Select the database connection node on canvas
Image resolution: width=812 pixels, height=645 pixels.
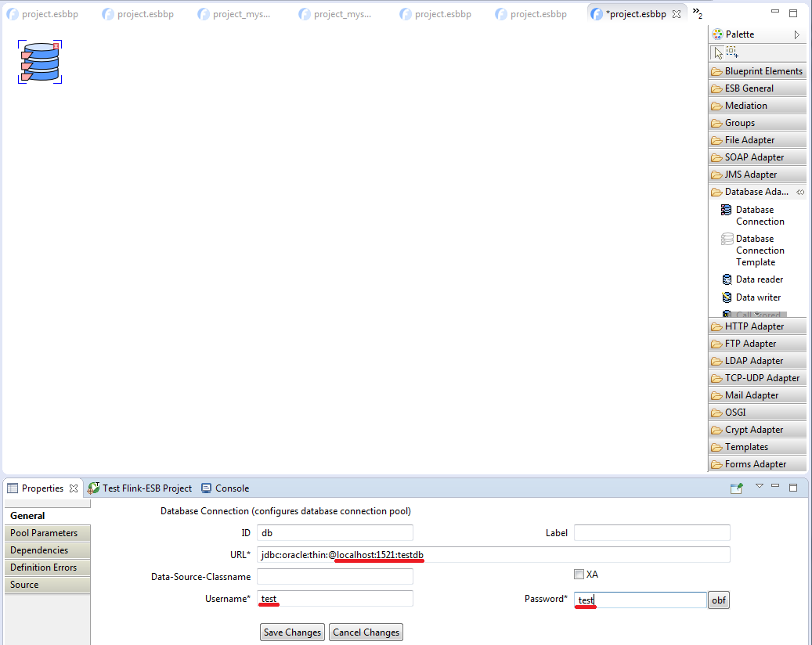[x=40, y=63]
